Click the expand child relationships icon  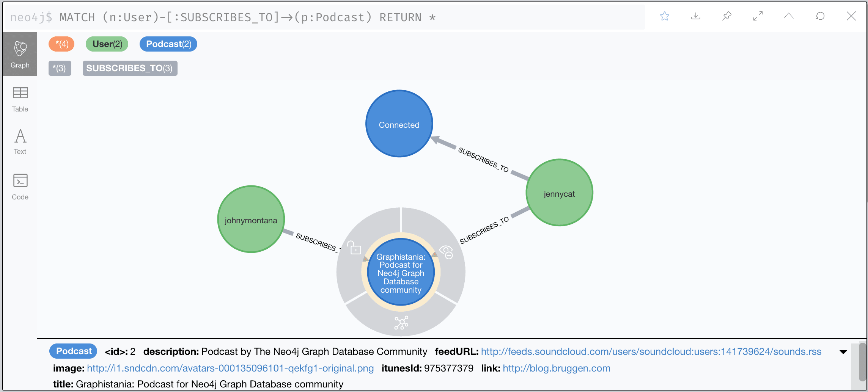click(401, 323)
